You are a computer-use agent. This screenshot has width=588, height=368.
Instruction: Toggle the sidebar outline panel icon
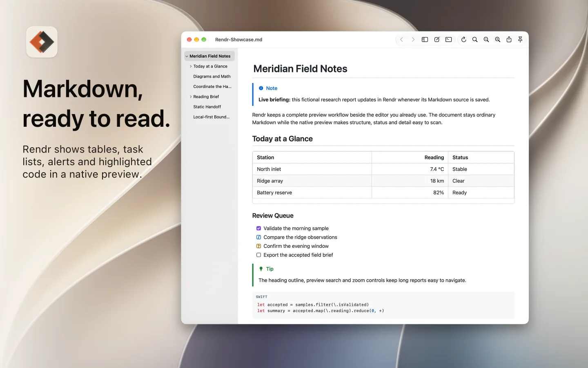pyautogui.click(x=425, y=40)
